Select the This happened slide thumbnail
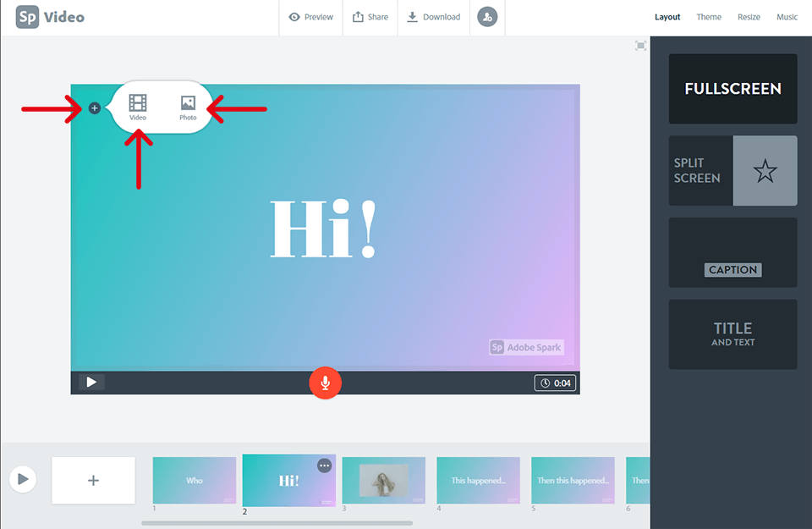The height and width of the screenshot is (529, 812). 478,480
